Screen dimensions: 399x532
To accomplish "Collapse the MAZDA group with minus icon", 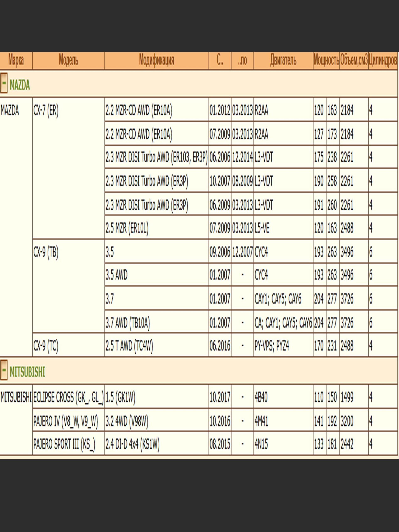I will pos(4,83).
